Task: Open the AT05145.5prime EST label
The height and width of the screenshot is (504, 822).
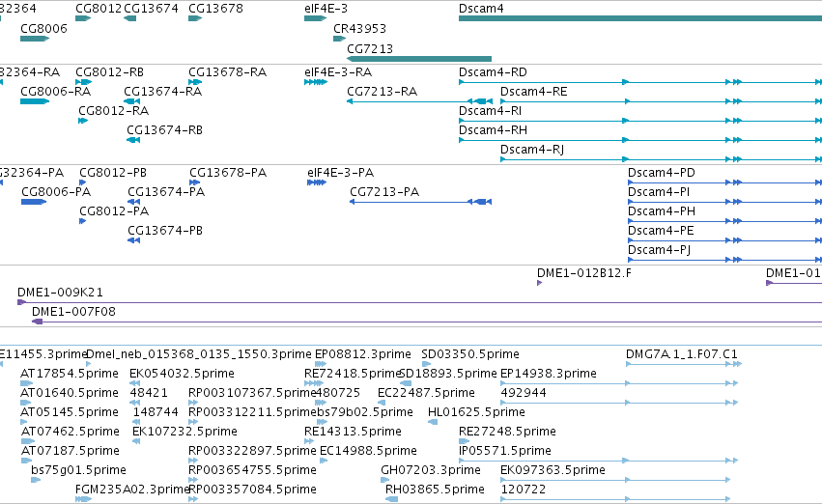Action: pos(70,413)
